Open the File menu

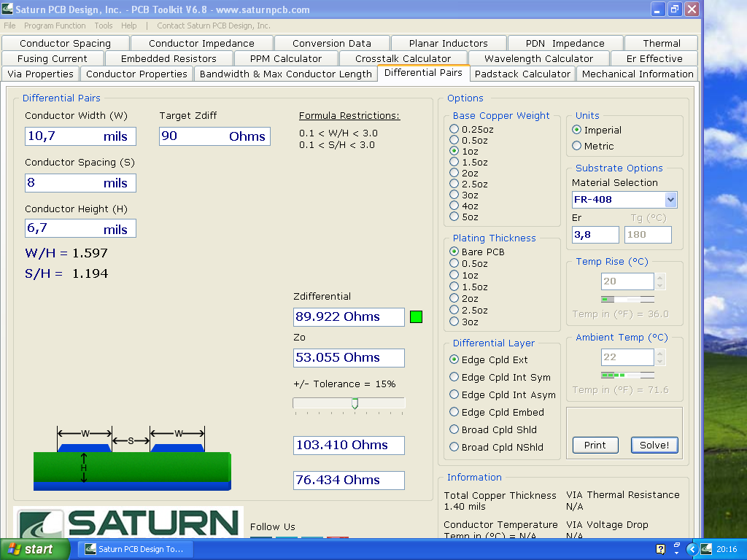(x=9, y=26)
